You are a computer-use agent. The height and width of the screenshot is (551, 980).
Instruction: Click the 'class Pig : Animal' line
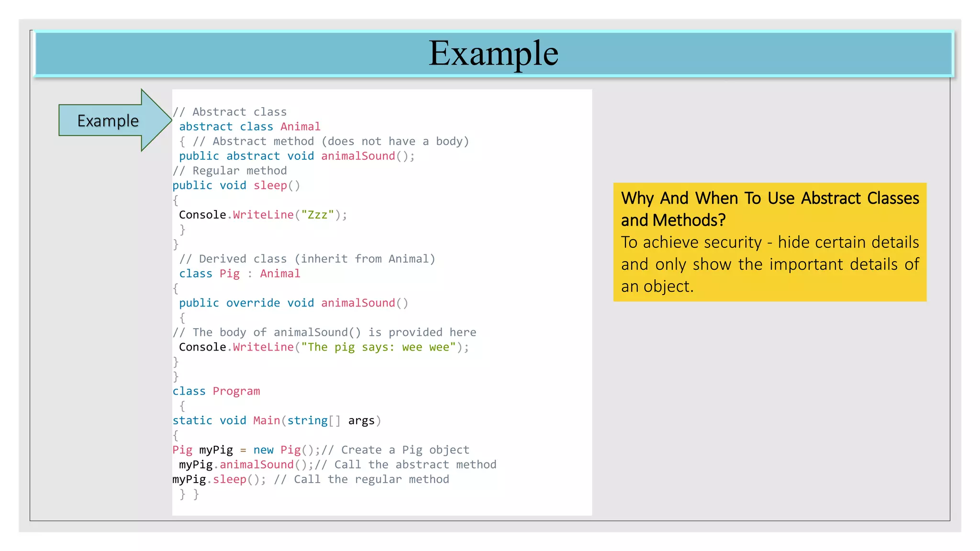tap(239, 274)
